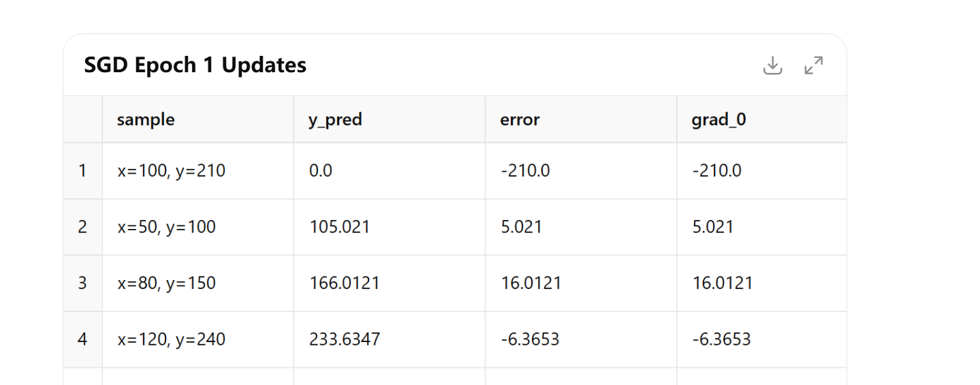Select the y_pred value 233.6347

(345, 339)
